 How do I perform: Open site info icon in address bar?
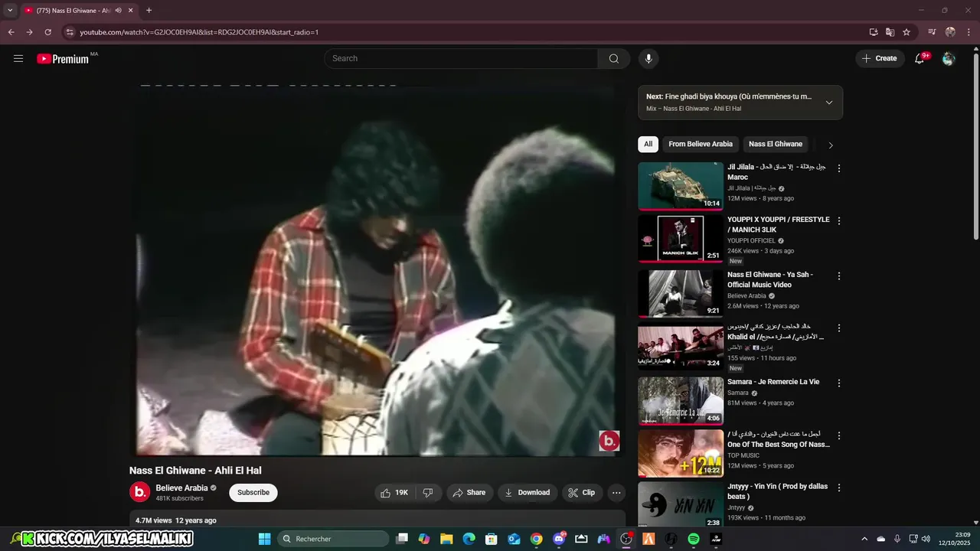(x=70, y=32)
